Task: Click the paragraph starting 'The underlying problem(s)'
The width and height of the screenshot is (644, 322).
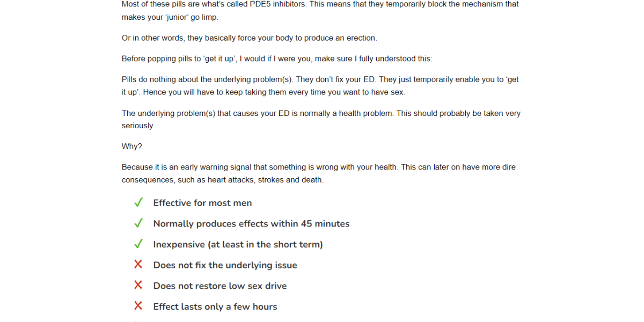Action: 321,120
